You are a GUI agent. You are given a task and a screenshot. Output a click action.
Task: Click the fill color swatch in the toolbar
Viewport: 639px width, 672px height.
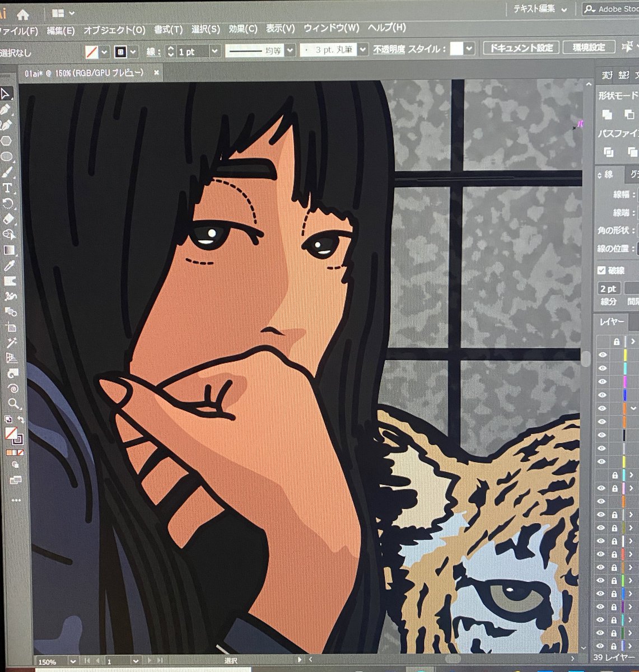coord(9,432)
